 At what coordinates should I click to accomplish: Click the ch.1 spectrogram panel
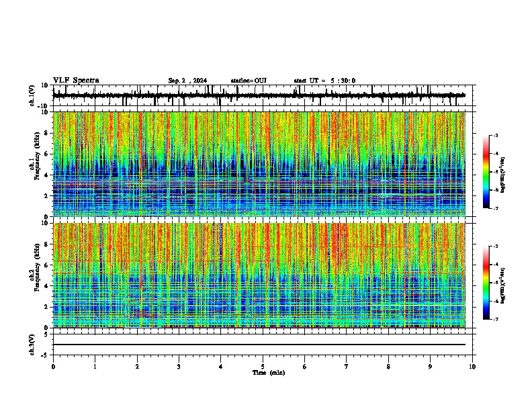[259, 164]
